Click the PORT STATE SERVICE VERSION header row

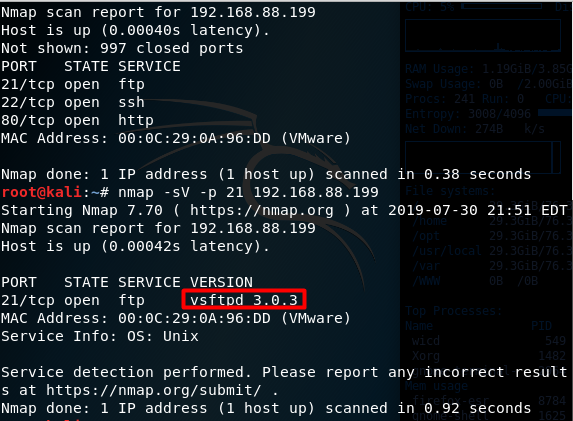(x=127, y=282)
